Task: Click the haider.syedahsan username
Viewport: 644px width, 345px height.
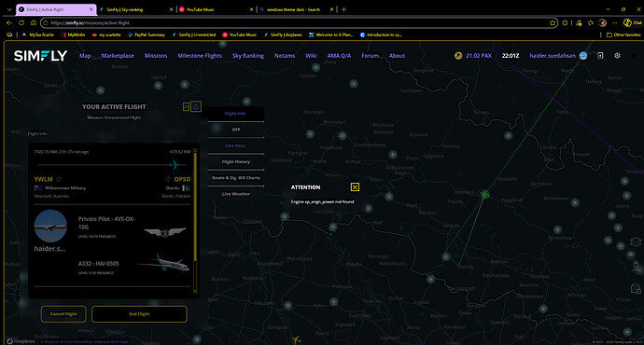Action: click(553, 55)
